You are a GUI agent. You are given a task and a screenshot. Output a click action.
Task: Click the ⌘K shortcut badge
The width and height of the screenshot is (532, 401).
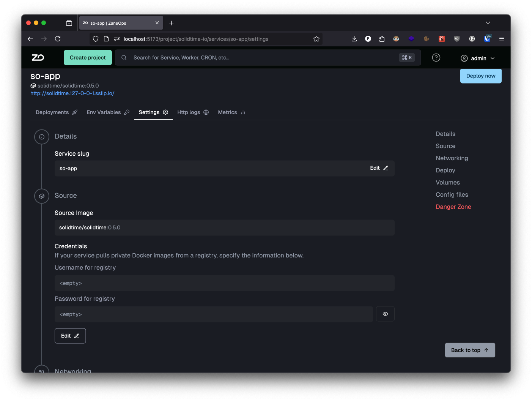(407, 58)
